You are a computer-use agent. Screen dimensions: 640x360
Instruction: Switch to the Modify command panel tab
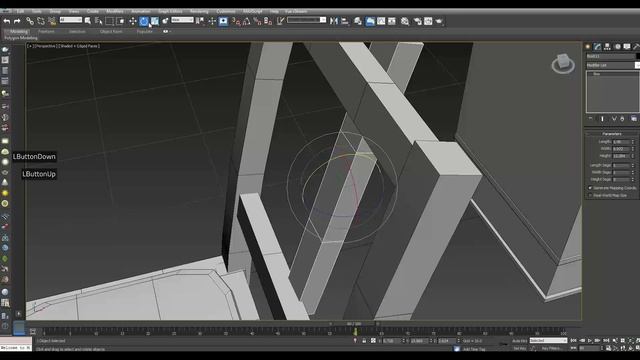click(x=598, y=47)
